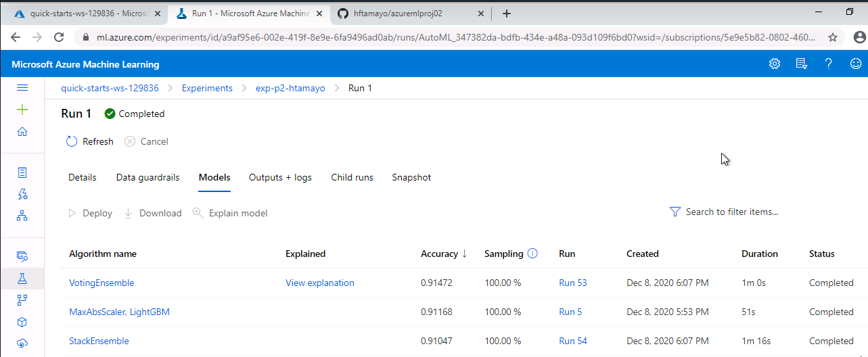Click View explanation link

point(320,283)
